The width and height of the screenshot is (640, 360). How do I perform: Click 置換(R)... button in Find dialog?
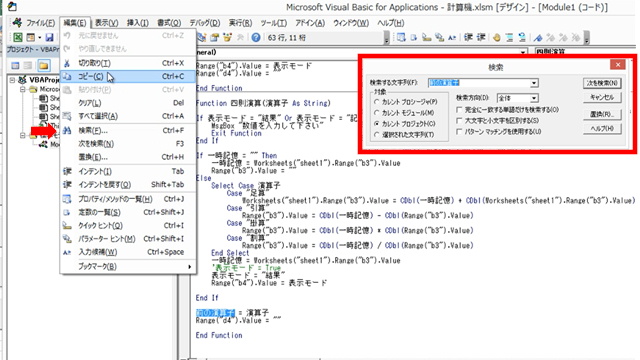click(602, 114)
